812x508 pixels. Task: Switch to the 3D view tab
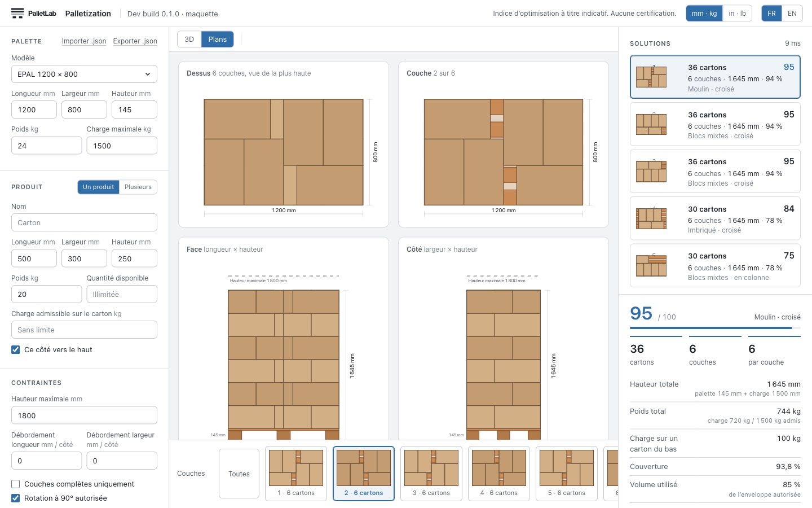tap(189, 40)
